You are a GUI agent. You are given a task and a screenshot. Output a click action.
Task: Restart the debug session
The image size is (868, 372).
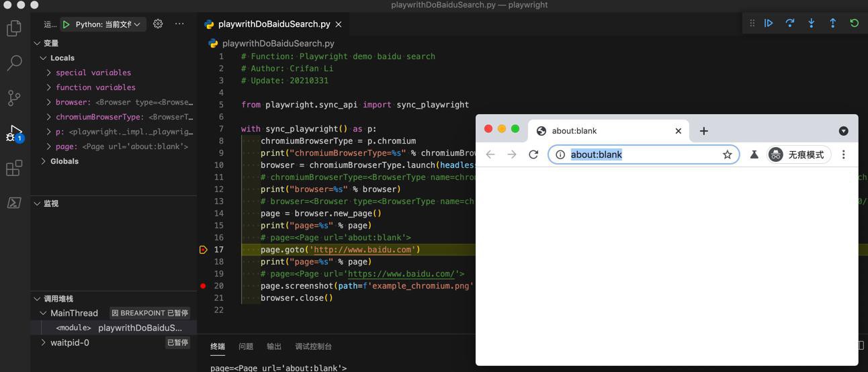855,23
